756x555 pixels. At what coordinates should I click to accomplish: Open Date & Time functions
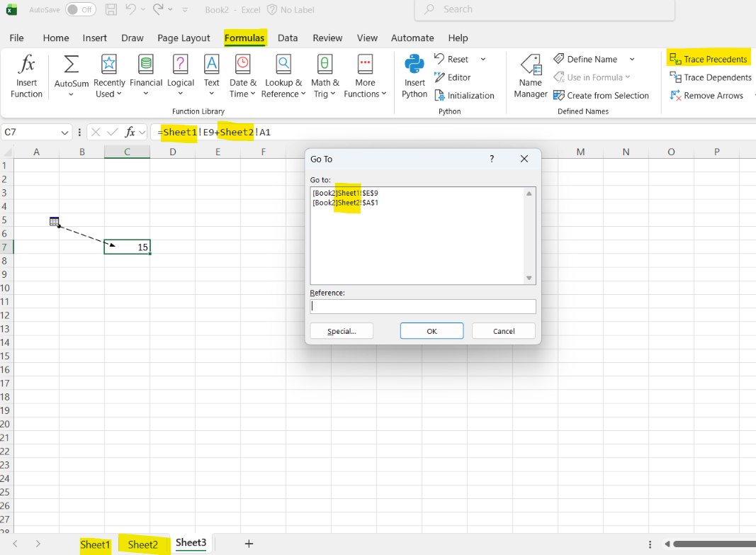[242, 76]
